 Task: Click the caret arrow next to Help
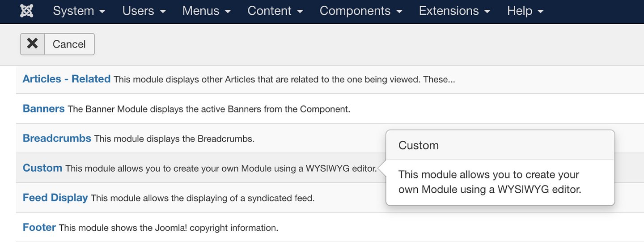coord(540,12)
